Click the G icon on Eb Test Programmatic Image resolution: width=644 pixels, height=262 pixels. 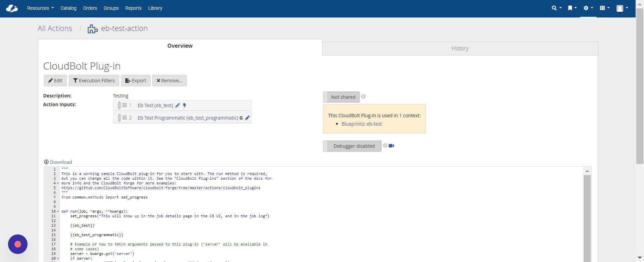[241, 118]
